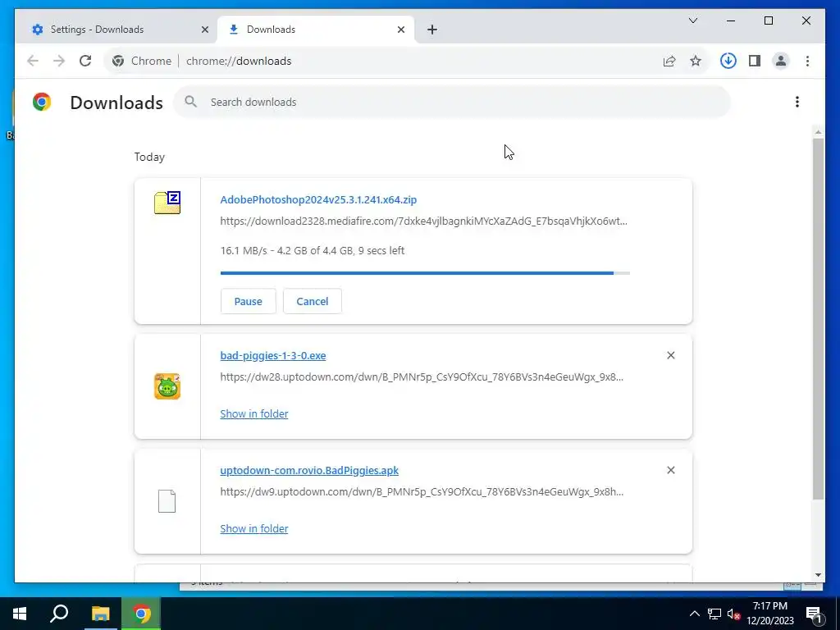Open uptodown-com.rovio.BadPiggies.apk link
840x630 pixels.
pos(309,470)
